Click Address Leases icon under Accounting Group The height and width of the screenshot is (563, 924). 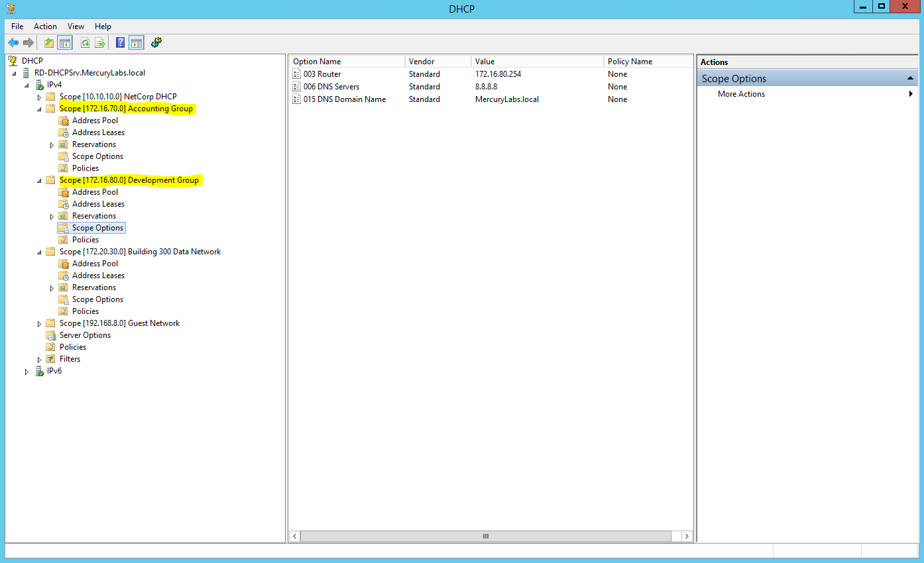coord(64,132)
